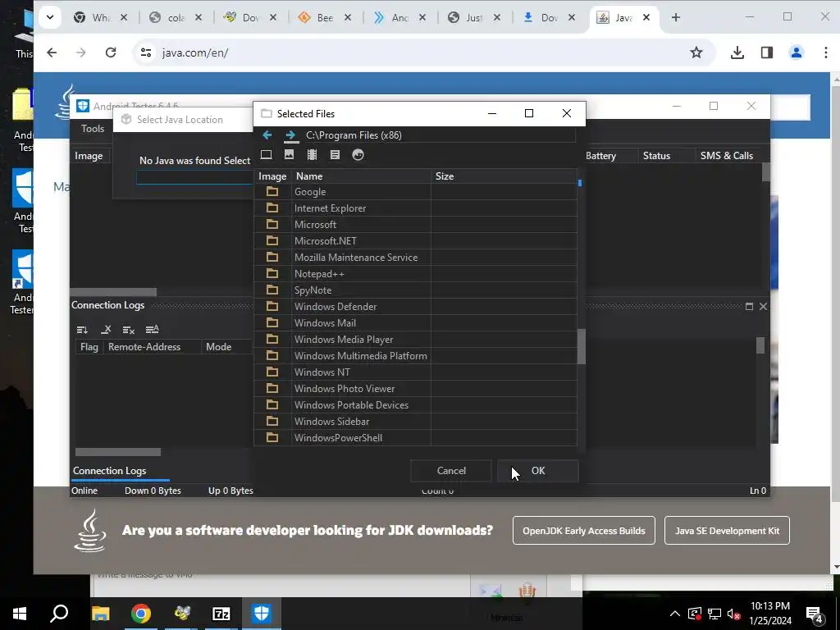This screenshot has height=630, width=840.
Task: Click the text format icon in Connection Logs toolbar
Action: (152, 330)
